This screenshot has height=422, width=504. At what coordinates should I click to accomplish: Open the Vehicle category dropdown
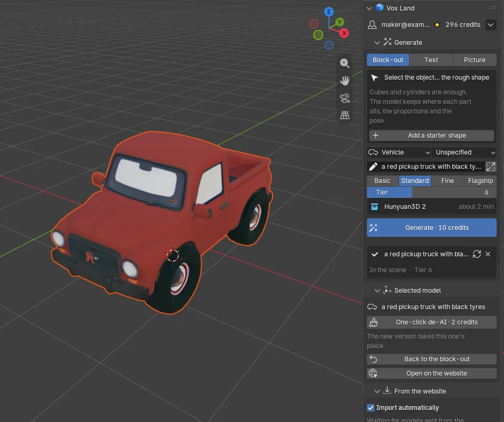(399, 152)
